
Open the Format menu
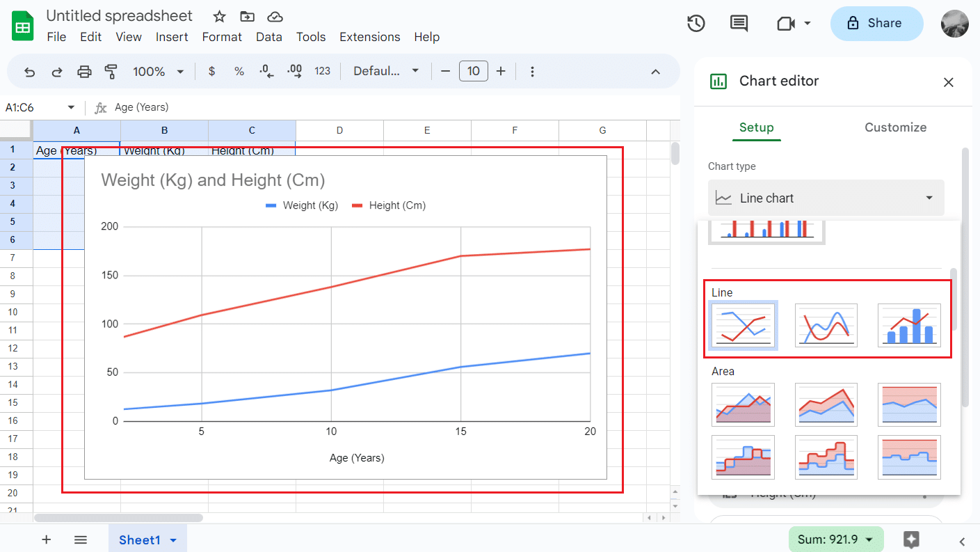[222, 37]
